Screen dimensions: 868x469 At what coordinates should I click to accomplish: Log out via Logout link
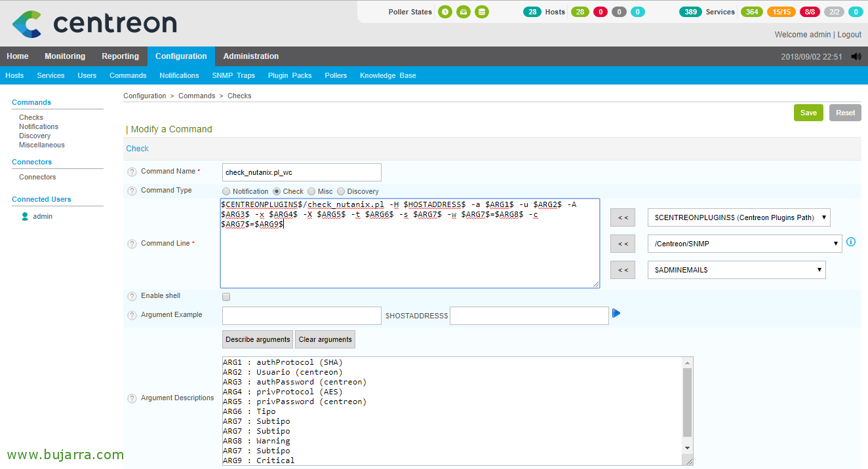tap(849, 35)
